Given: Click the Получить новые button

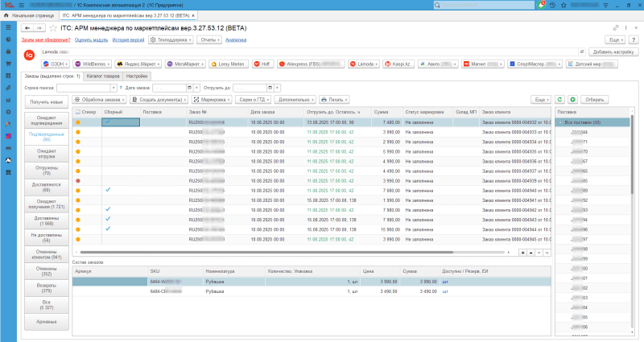Looking at the screenshot, I should coord(47,102).
